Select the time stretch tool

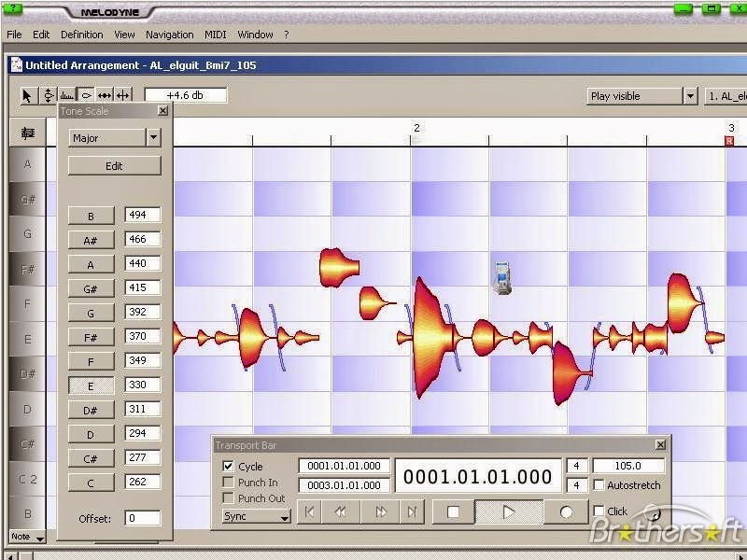105,96
